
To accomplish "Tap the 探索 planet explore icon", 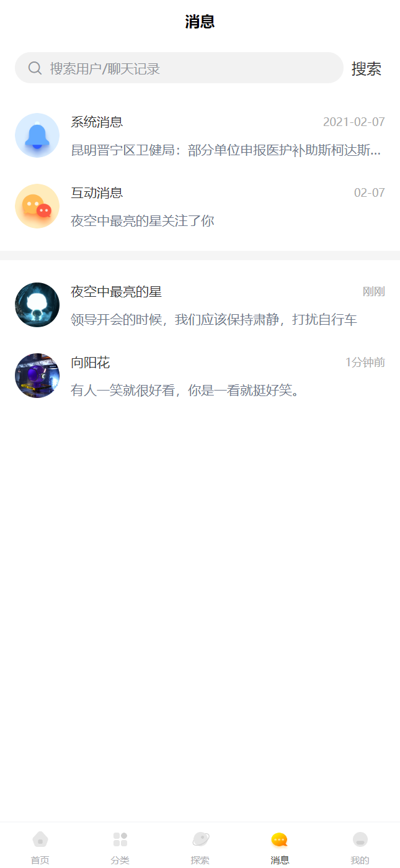I will tap(200, 839).
